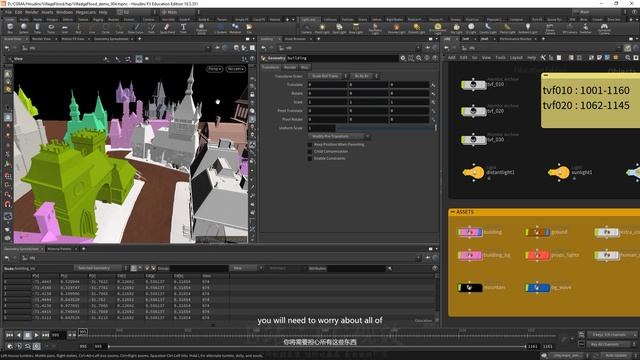The height and width of the screenshot is (360, 640).
Task: Switch to Performance Monitor tab
Action: 516,39
